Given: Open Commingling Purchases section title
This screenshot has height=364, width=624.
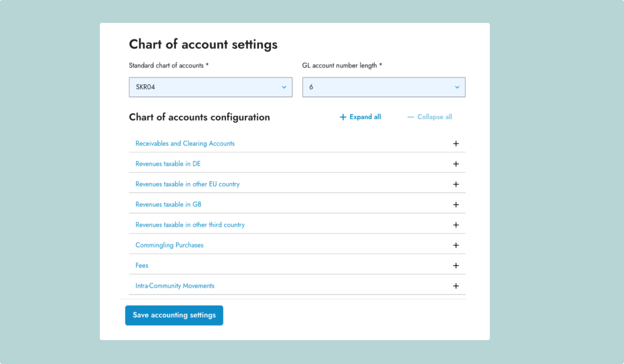Looking at the screenshot, I should (170, 245).
